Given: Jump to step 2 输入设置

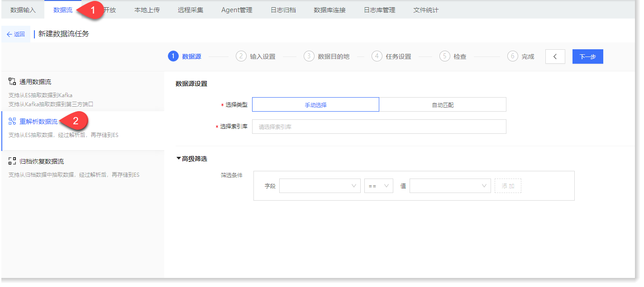Looking at the screenshot, I should tap(256, 56).
